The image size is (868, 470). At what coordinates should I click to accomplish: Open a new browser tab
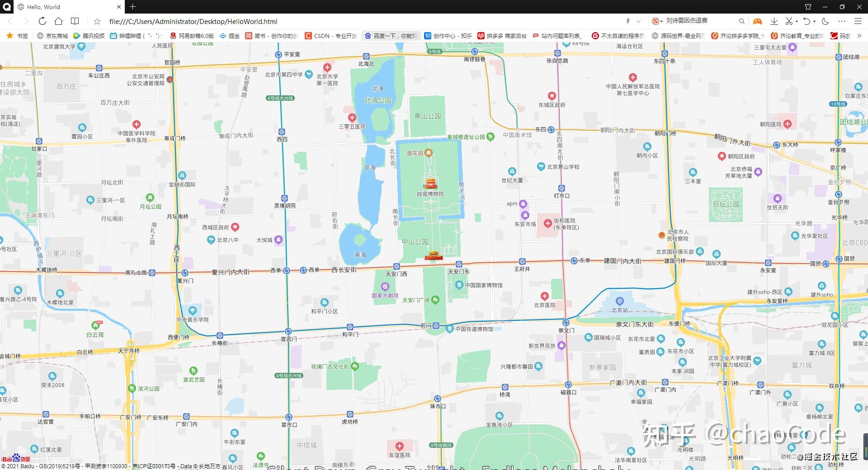pyautogui.click(x=132, y=7)
